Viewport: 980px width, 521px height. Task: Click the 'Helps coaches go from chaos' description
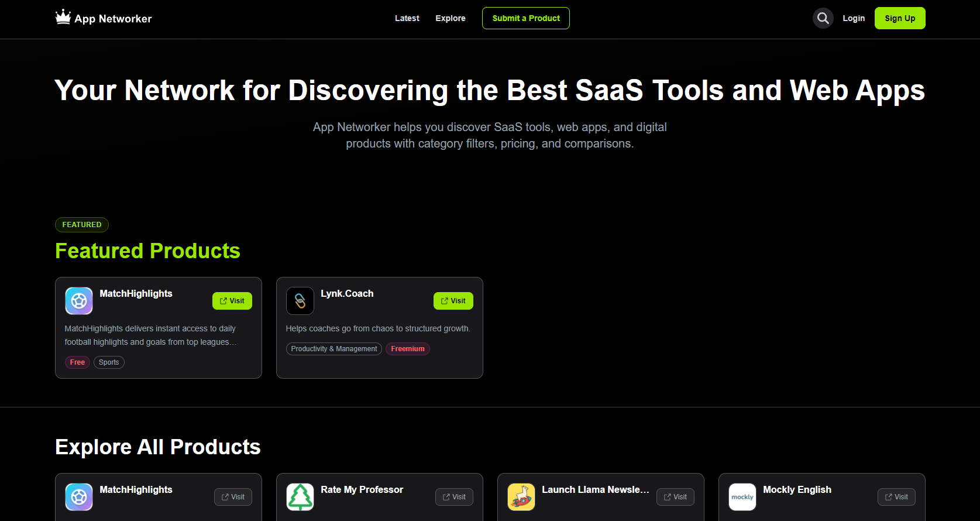(378, 328)
